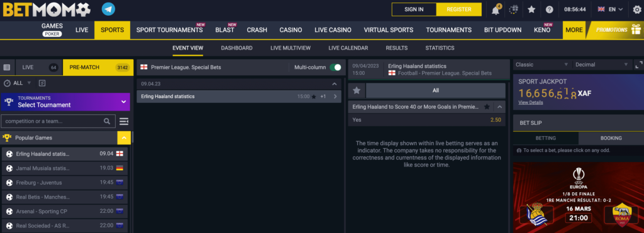Screen dimensions: 644x233
Task: Select the BETTING tab in bet slip
Action: (546, 138)
